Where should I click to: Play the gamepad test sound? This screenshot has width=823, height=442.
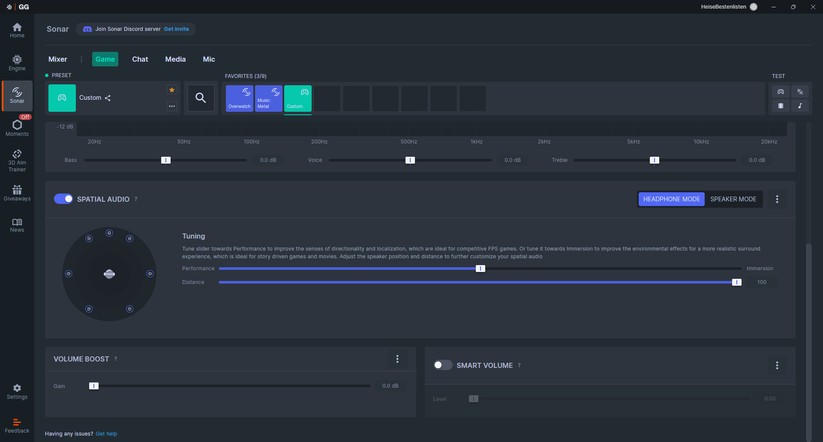tap(780, 91)
